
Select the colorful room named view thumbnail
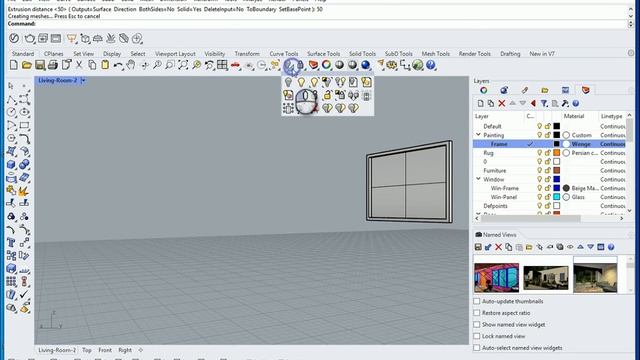[x=496, y=278]
